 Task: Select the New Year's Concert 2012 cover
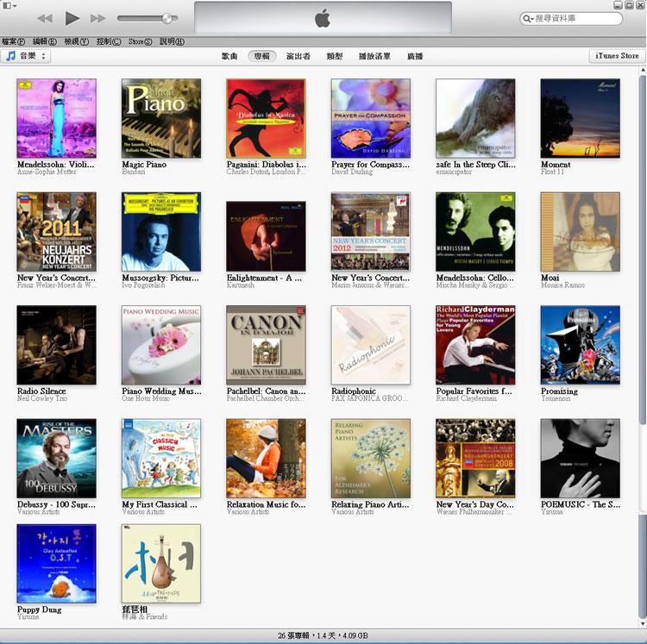point(371,232)
